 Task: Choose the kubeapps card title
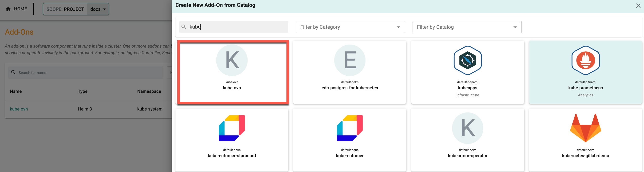(468, 88)
